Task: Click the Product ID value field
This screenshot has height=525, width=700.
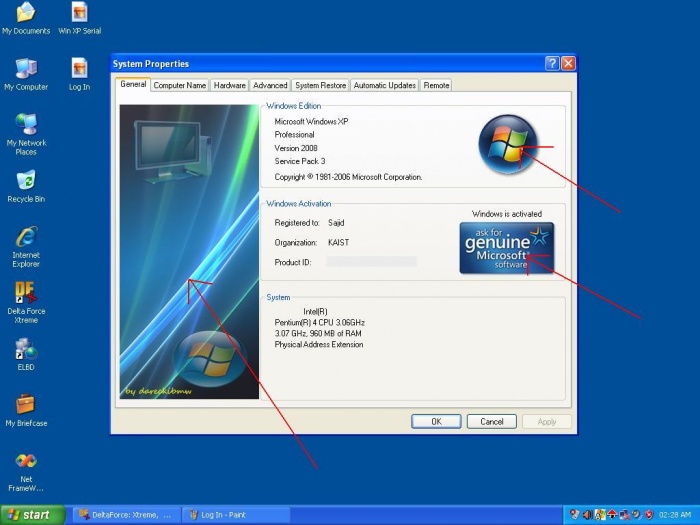Action: 371,262
